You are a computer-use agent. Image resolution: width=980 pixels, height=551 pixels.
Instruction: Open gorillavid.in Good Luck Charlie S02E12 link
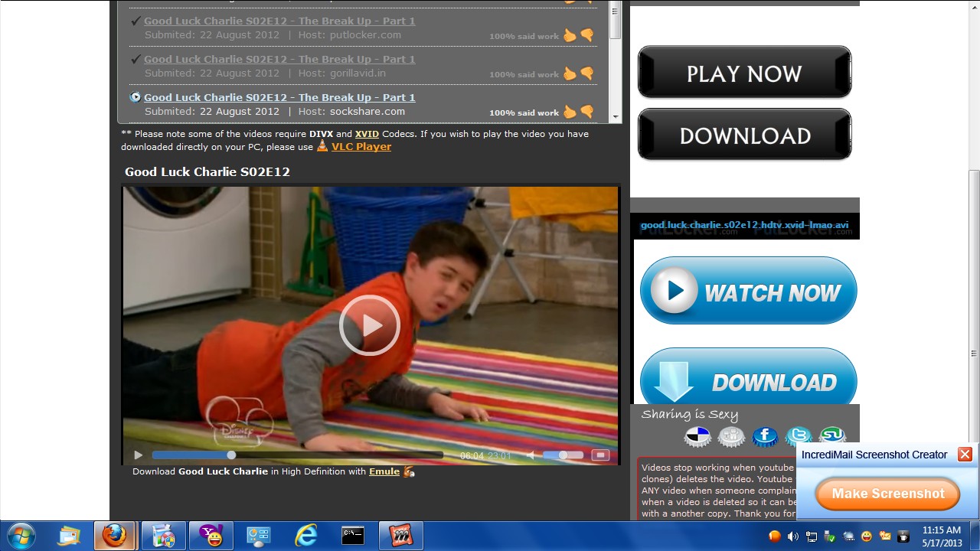point(279,59)
